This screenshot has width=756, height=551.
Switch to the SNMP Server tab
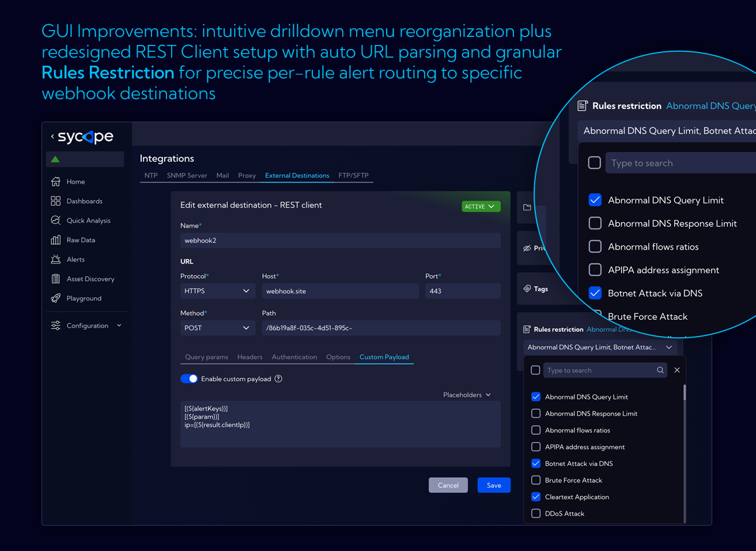point(187,175)
